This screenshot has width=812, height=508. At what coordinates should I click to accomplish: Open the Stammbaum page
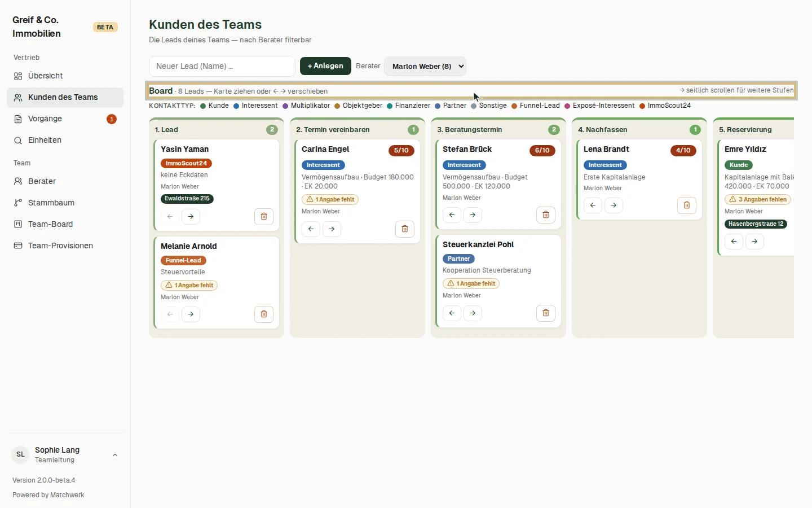(x=65, y=203)
